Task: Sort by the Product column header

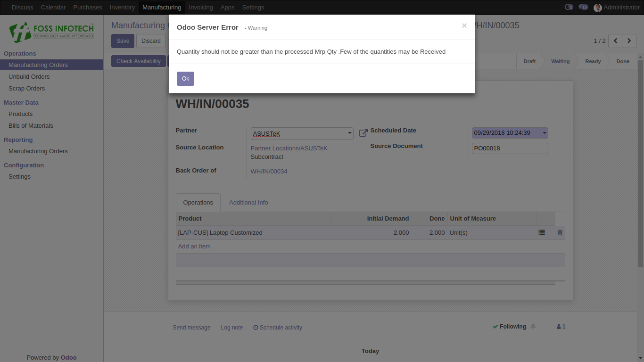Action: pyautogui.click(x=253, y=219)
